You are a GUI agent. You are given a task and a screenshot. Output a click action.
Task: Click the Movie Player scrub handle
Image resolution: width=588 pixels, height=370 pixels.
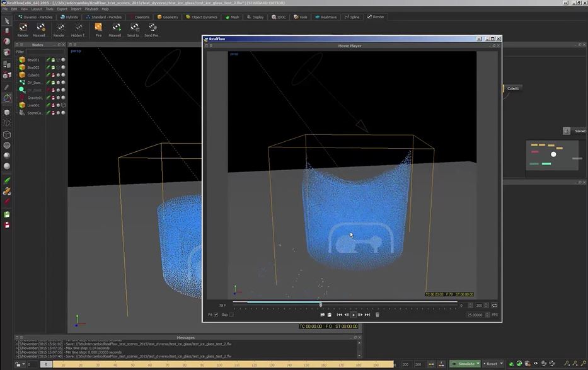click(321, 305)
